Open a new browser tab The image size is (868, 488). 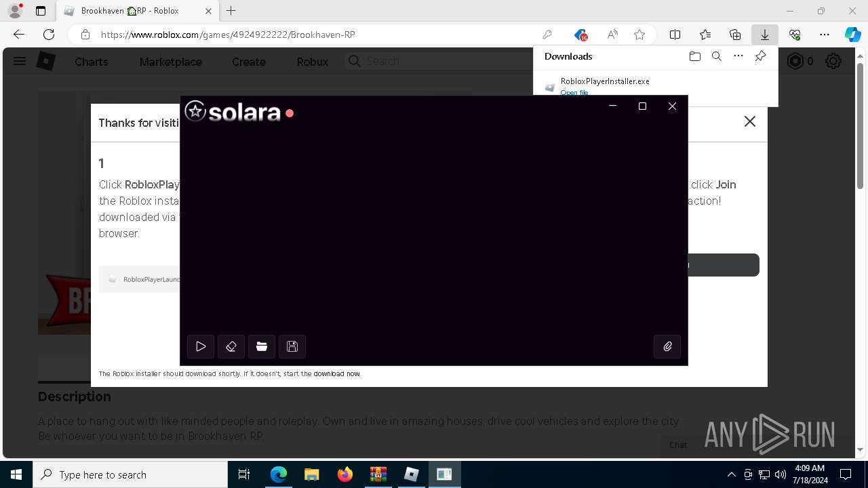point(231,11)
